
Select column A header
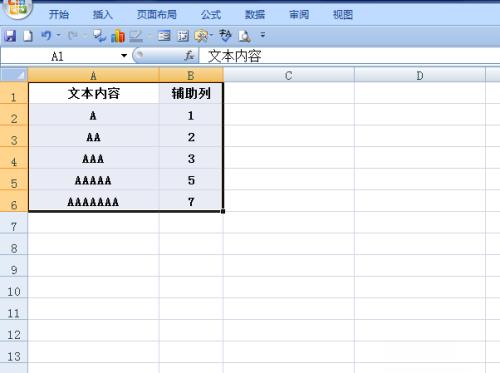[93, 75]
